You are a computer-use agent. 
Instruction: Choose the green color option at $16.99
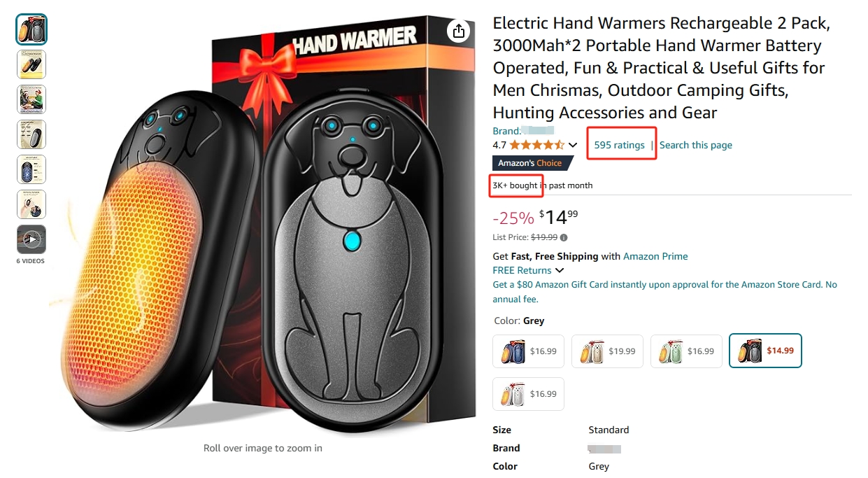click(x=686, y=351)
